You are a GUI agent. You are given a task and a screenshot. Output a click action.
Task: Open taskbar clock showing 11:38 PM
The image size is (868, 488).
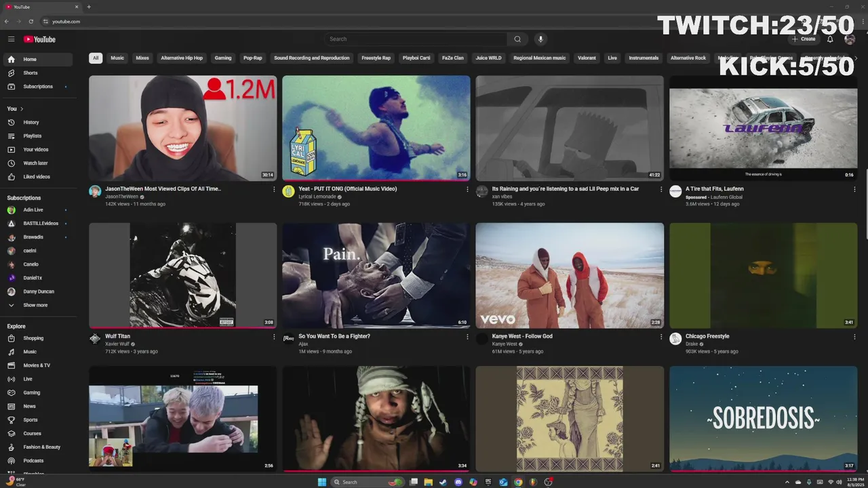coord(855,482)
